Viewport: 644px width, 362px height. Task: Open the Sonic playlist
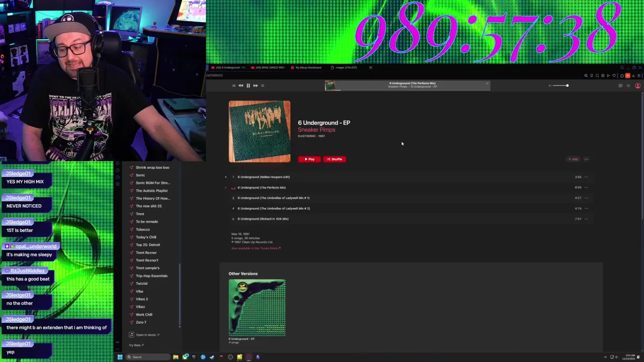[x=140, y=175]
